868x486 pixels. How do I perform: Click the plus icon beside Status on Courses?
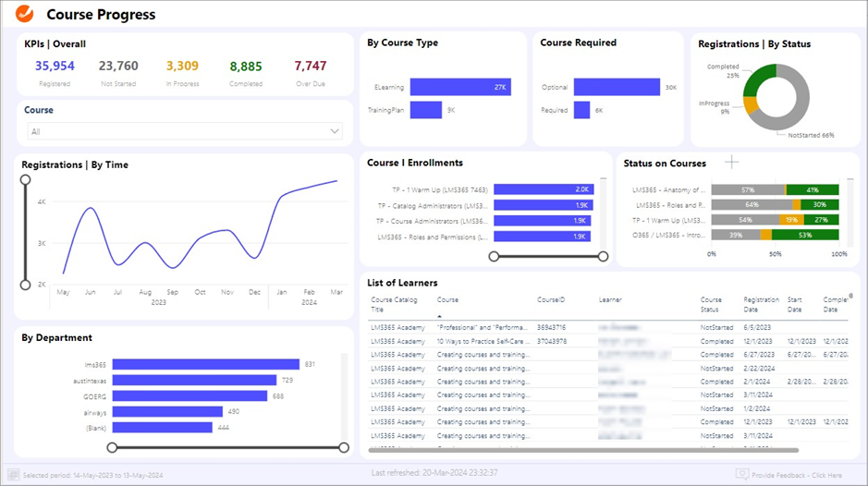[731, 163]
